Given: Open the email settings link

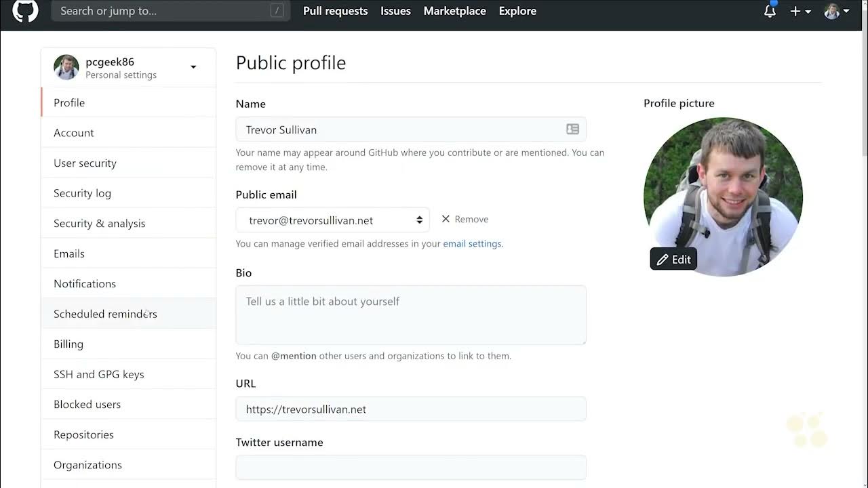Looking at the screenshot, I should (472, 244).
